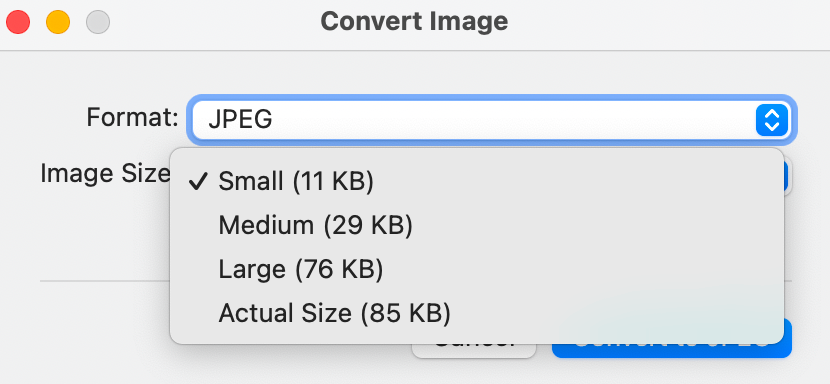This screenshot has width=830, height=384.
Task: Close the Convert Image window with red button
Action: (17, 22)
